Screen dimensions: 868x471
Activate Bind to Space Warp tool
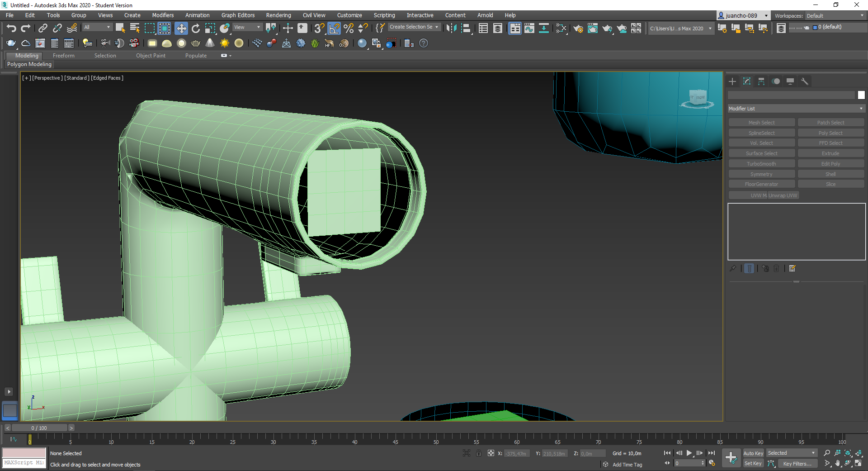pos(72,29)
